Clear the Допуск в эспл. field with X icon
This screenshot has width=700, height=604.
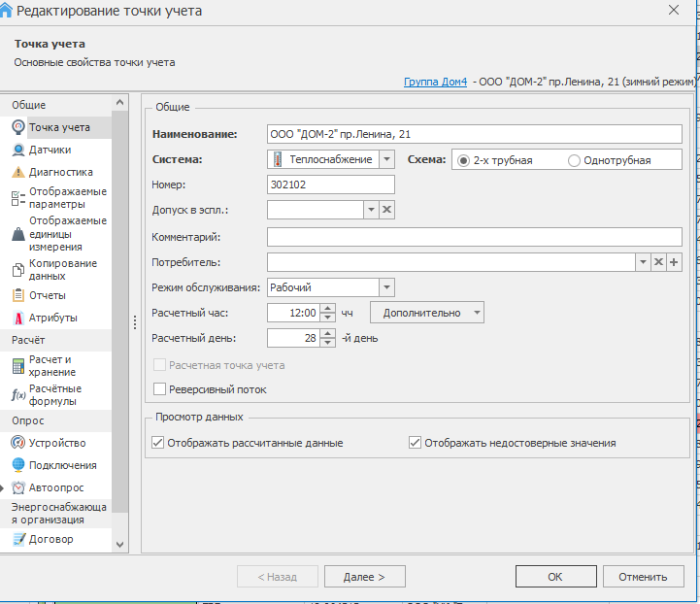click(385, 210)
